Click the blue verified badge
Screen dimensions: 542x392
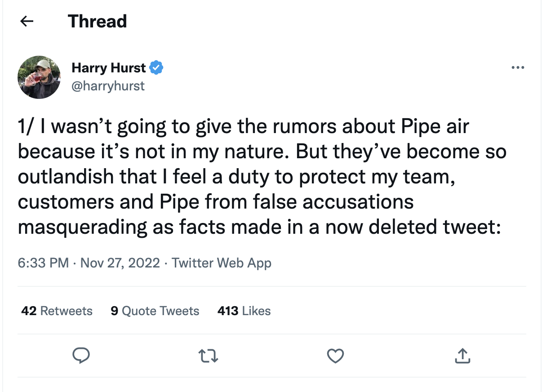(x=156, y=68)
